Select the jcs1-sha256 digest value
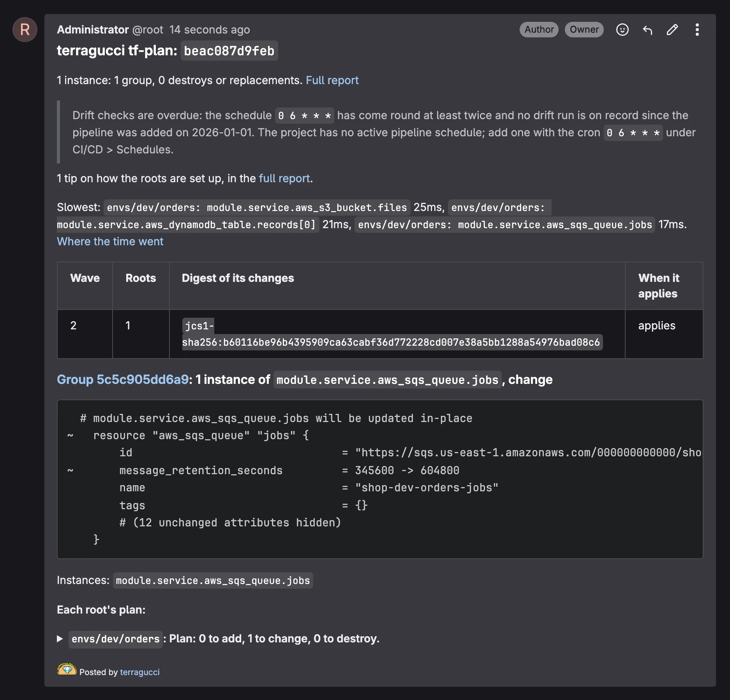 (392, 334)
